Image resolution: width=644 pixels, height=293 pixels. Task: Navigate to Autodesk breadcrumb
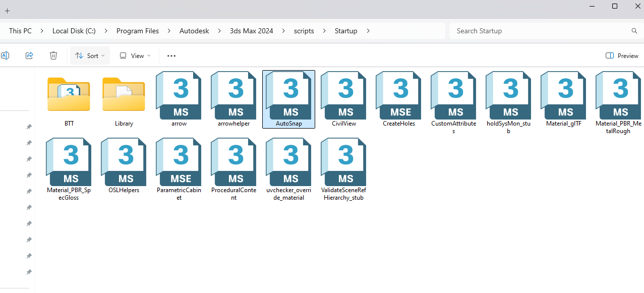pyautogui.click(x=194, y=31)
